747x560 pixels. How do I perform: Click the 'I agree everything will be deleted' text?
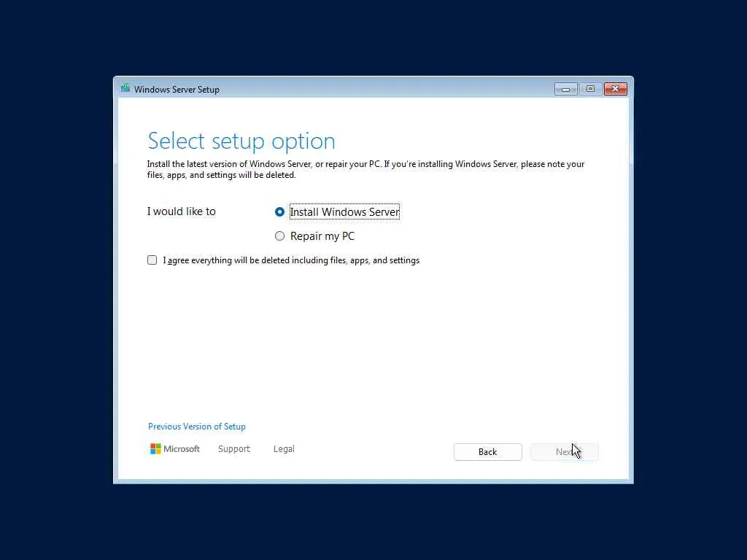[291, 260]
